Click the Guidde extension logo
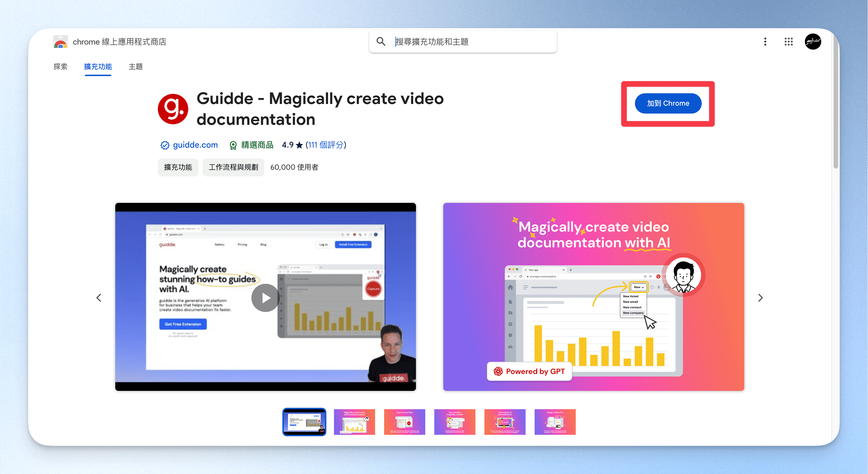 (x=173, y=109)
